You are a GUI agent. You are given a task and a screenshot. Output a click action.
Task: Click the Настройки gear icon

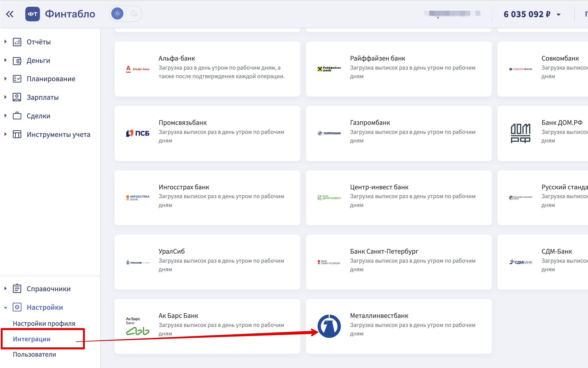17,307
